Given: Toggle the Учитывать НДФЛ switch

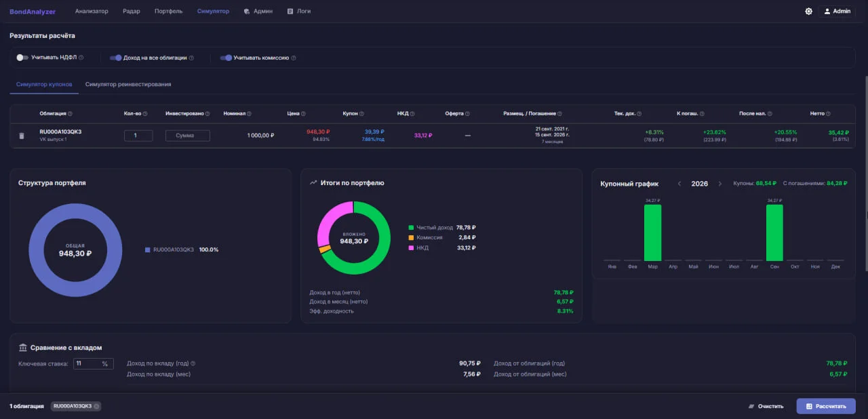Looking at the screenshot, I should [x=22, y=58].
